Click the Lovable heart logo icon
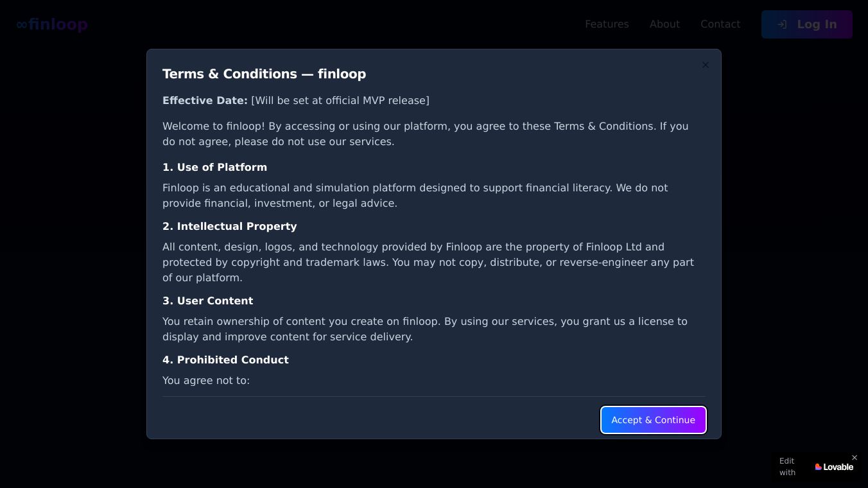Image resolution: width=868 pixels, height=488 pixels. [819, 467]
